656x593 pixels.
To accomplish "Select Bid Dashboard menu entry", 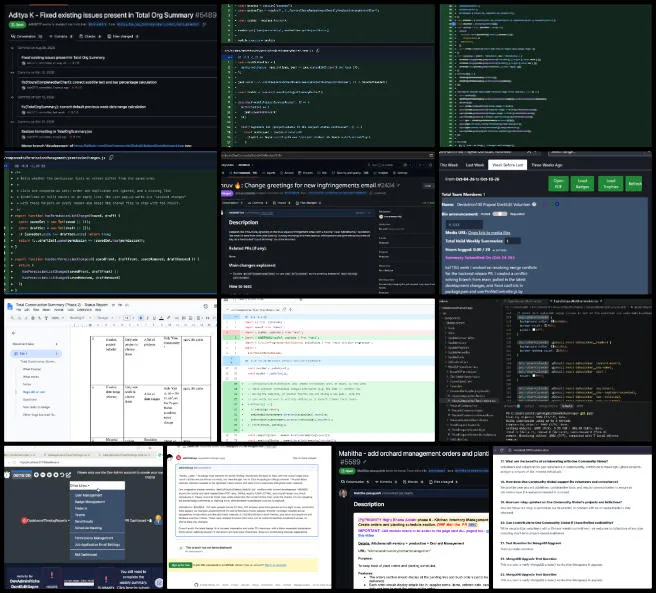I will [86, 554].
